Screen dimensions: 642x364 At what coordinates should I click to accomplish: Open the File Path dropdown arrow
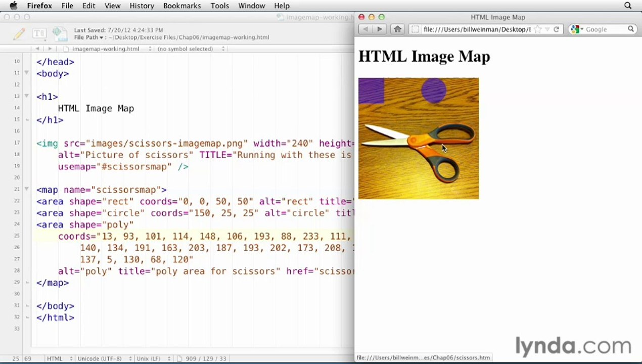click(102, 37)
